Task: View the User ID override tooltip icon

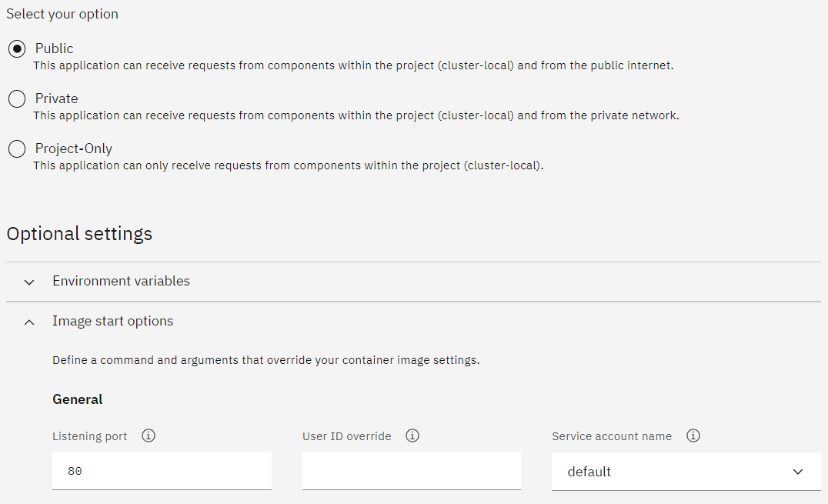Action: (412, 436)
